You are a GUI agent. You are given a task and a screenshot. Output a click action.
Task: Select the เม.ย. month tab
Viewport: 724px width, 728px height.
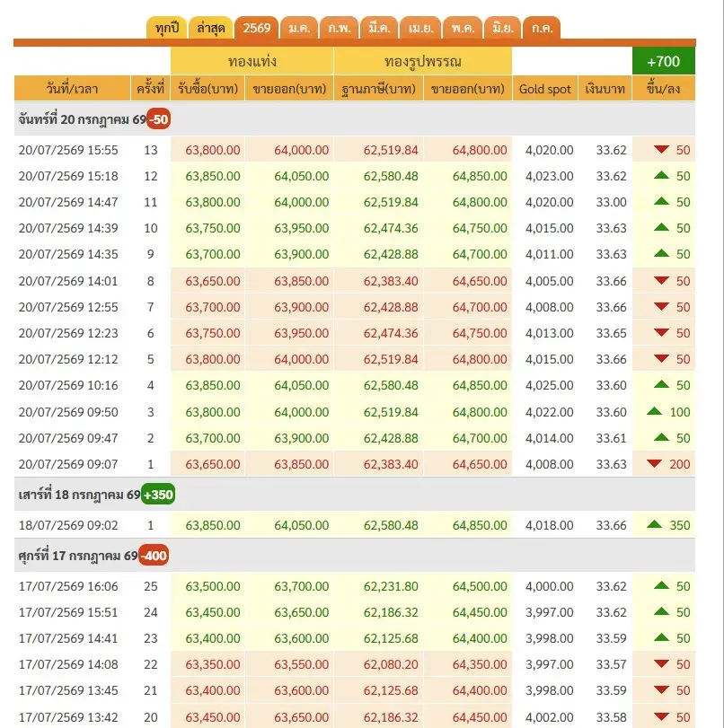coord(421,28)
